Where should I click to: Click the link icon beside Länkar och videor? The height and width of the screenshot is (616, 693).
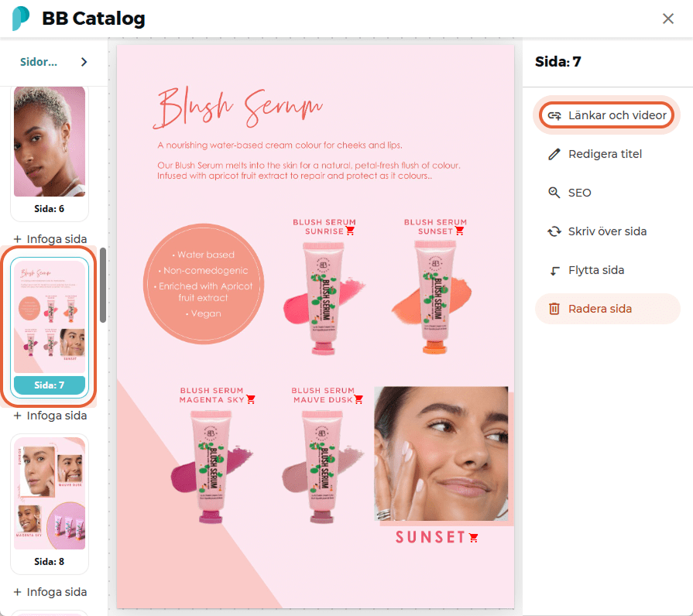tap(554, 115)
